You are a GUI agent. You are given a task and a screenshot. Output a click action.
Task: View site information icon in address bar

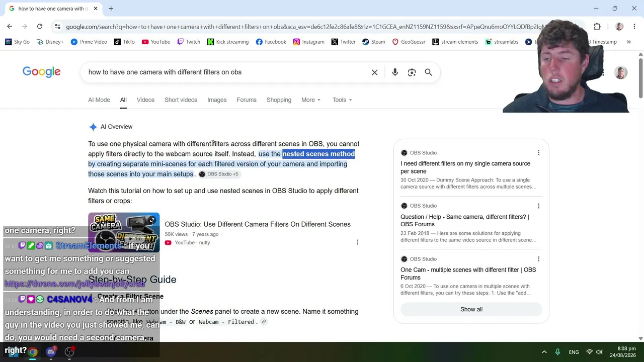click(58, 27)
